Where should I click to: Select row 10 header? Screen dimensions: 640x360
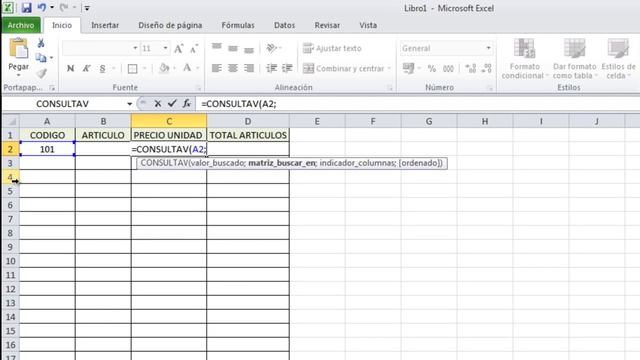11,261
